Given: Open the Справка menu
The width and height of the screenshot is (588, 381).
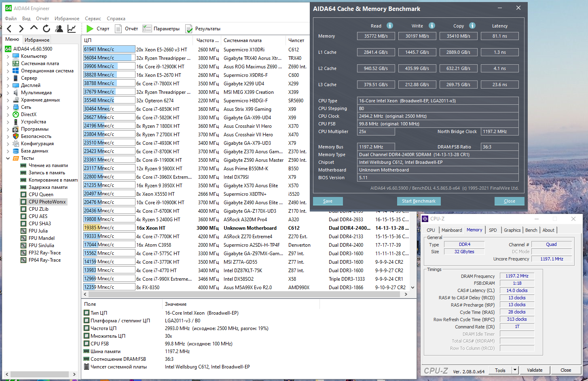Looking at the screenshot, I should point(116,19).
